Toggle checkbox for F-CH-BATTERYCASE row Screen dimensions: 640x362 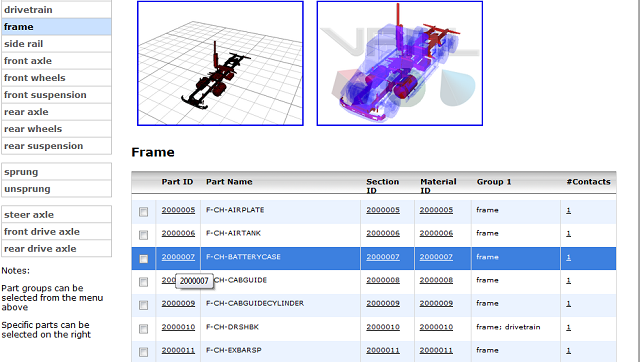coord(143,259)
